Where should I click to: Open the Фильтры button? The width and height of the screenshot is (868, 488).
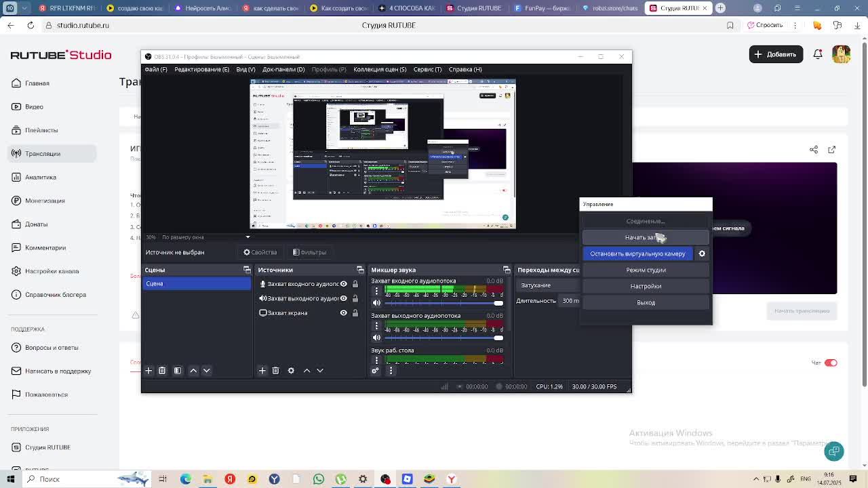[309, 252]
